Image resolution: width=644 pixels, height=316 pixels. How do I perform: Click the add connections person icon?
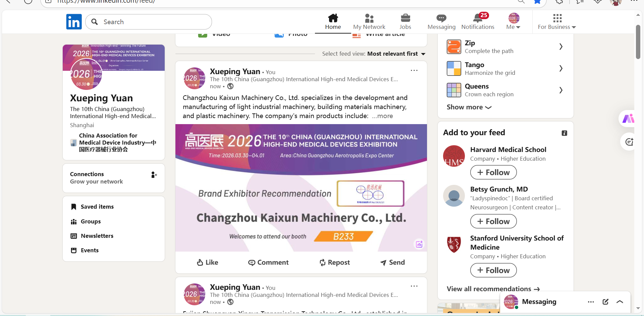[x=154, y=175]
